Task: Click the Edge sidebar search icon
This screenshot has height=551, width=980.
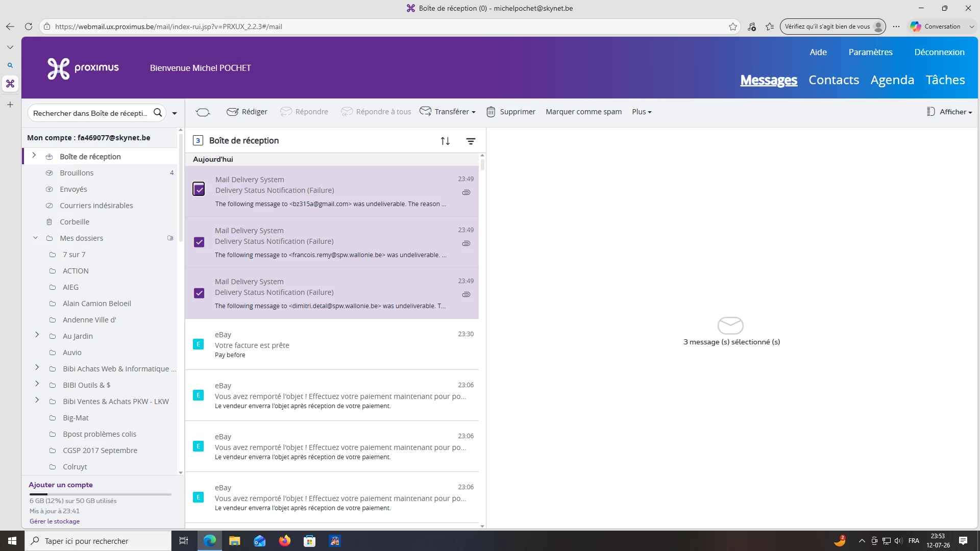Action: pyautogui.click(x=10, y=65)
